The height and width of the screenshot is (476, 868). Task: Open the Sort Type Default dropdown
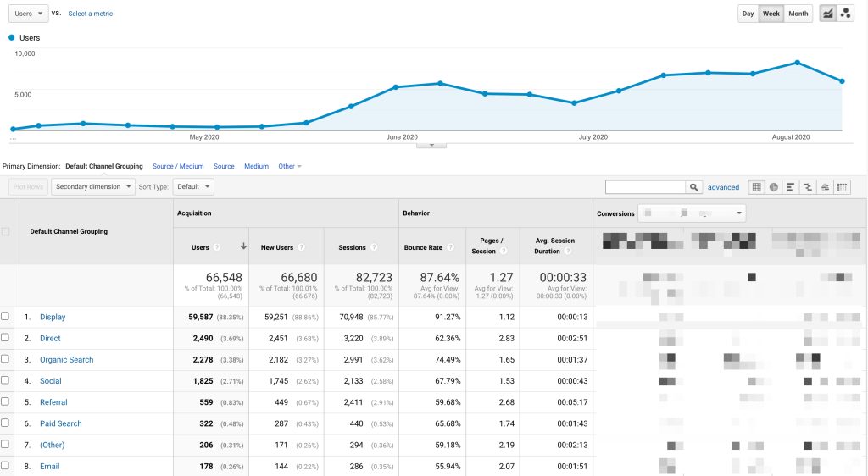click(193, 187)
